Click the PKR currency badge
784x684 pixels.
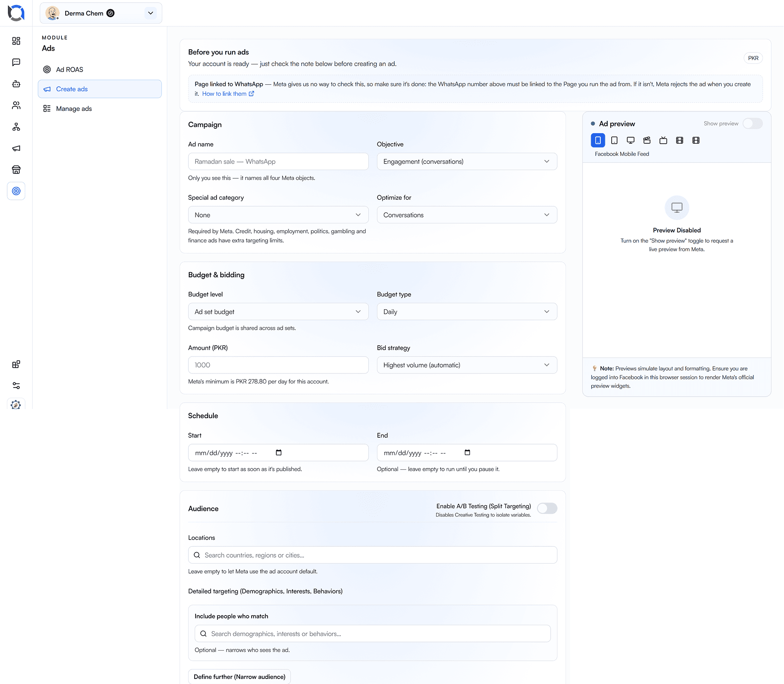pos(753,58)
